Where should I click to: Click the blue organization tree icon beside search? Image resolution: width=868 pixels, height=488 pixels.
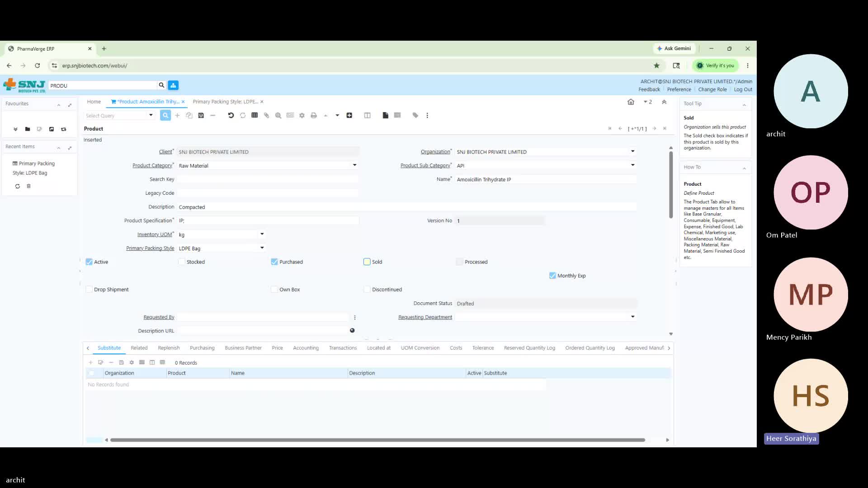(173, 85)
